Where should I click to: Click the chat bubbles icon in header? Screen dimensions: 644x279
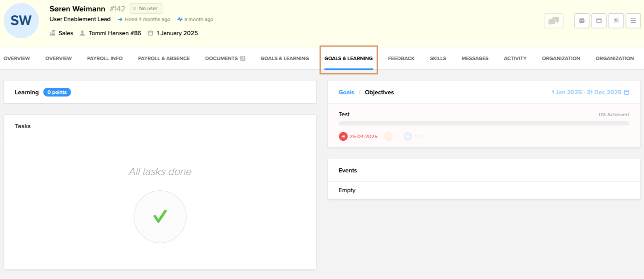pyautogui.click(x=554, y=21)
